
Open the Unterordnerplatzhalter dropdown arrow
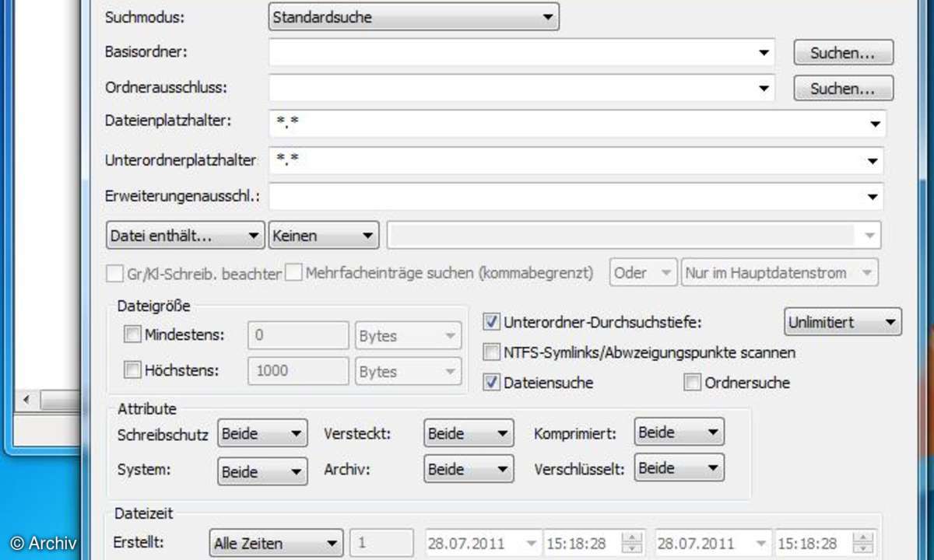[874, 160]
